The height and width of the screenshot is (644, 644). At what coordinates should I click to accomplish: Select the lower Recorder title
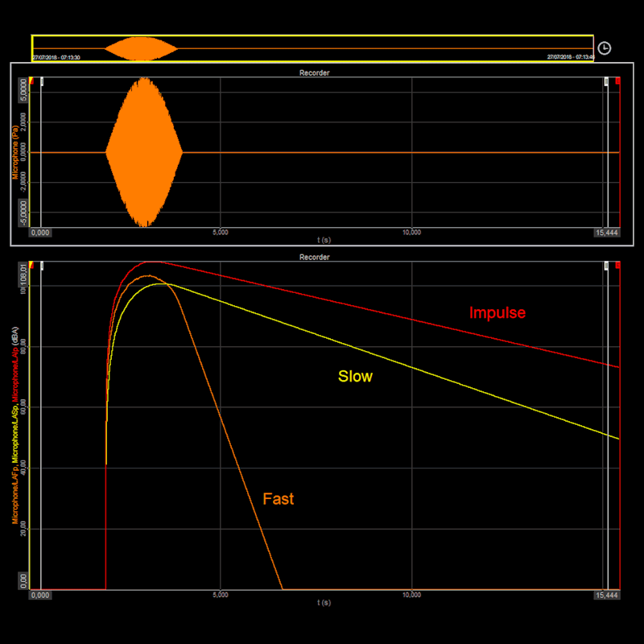coord(314,257)
